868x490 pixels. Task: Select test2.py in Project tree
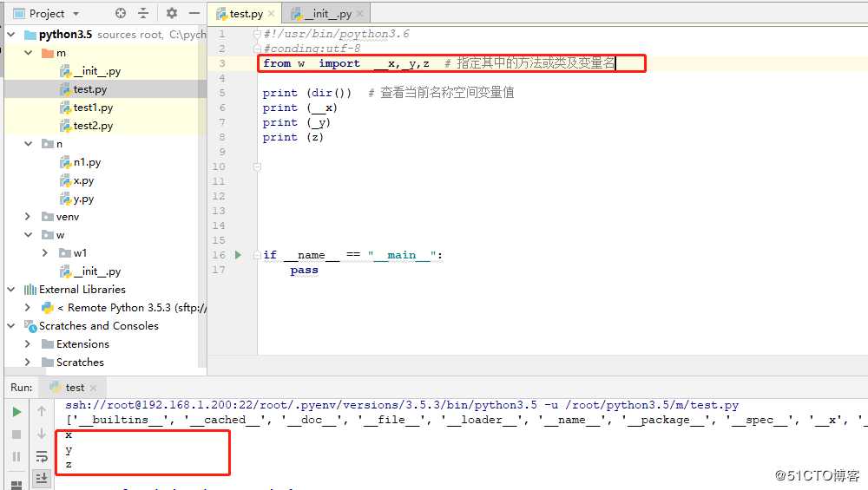tap(86, 126)
